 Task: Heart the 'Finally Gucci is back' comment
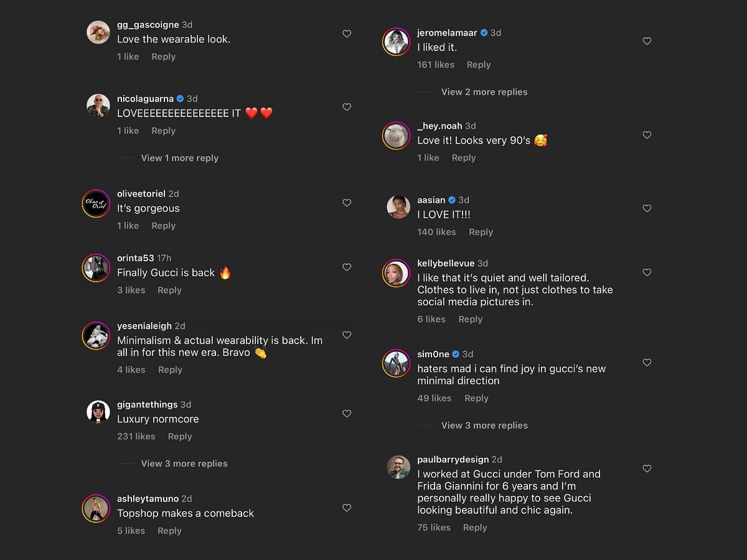347,267
